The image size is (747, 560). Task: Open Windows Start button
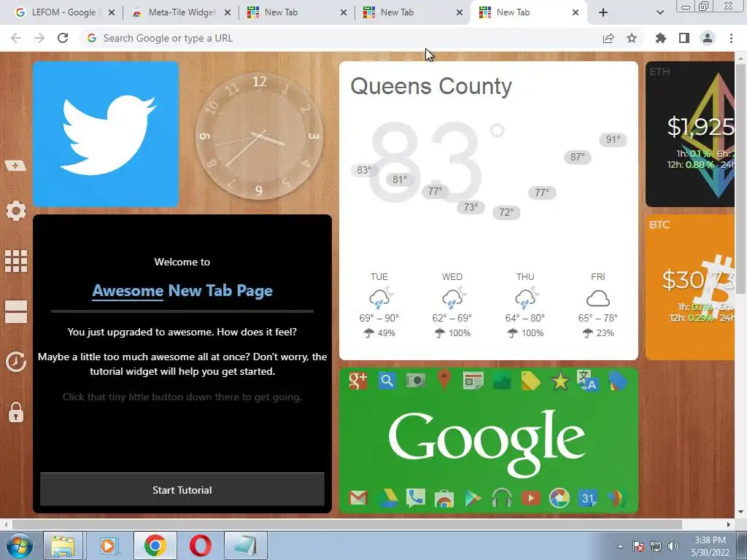click(x=20, y=545)
